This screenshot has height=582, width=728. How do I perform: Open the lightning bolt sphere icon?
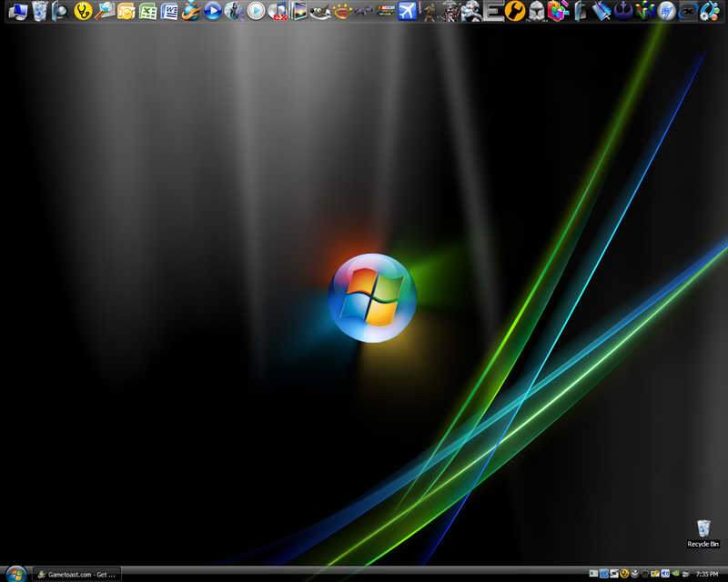click(666, 11)
